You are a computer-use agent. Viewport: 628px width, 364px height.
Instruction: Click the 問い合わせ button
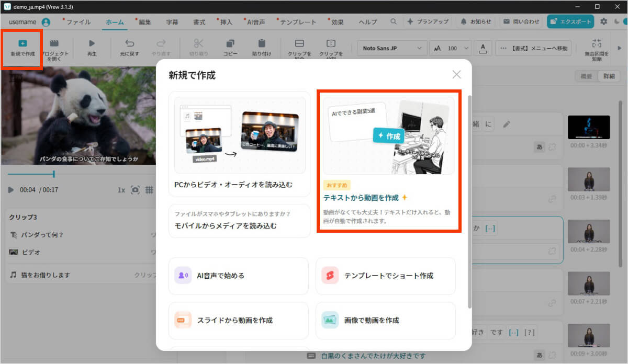click(x=521, y=21)
